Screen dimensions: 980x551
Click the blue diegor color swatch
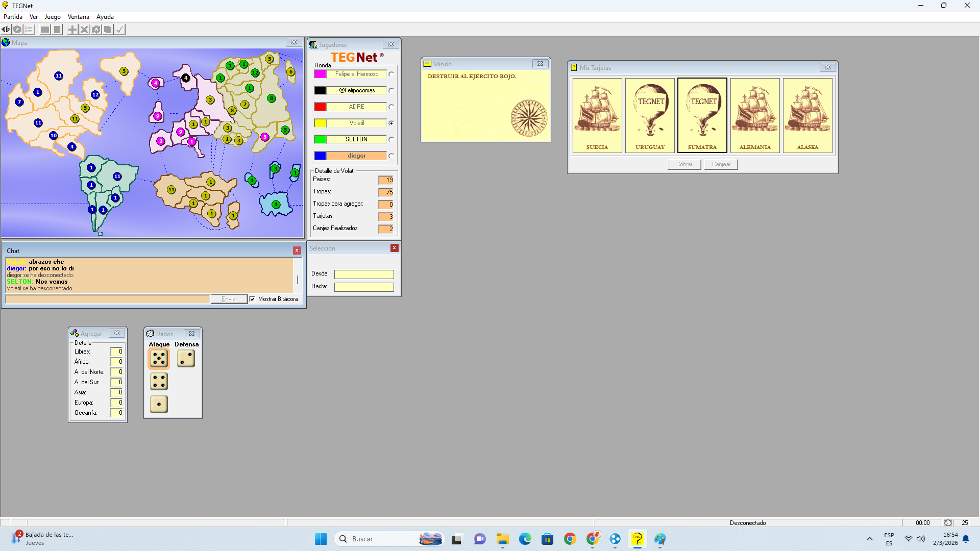click(x=320, y=156)
